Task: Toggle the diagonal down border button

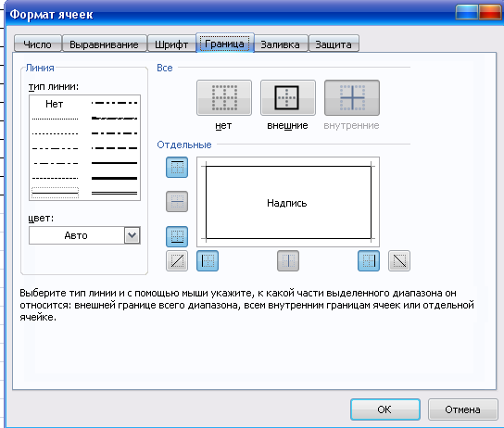Action: (x=399, y=260)
